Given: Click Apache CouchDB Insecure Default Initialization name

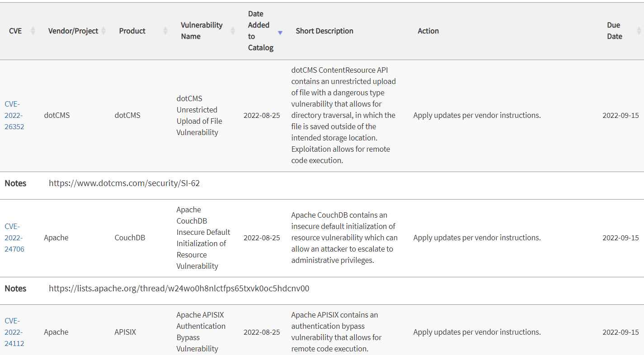Looking at the screenshot, I should [203, 238].
